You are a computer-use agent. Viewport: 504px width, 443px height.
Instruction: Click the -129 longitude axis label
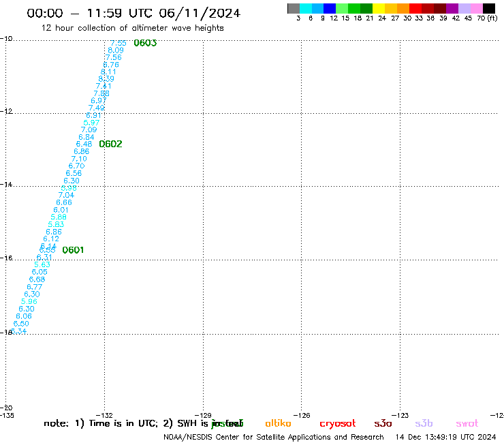pyautogui.click(x=203, y=415)
